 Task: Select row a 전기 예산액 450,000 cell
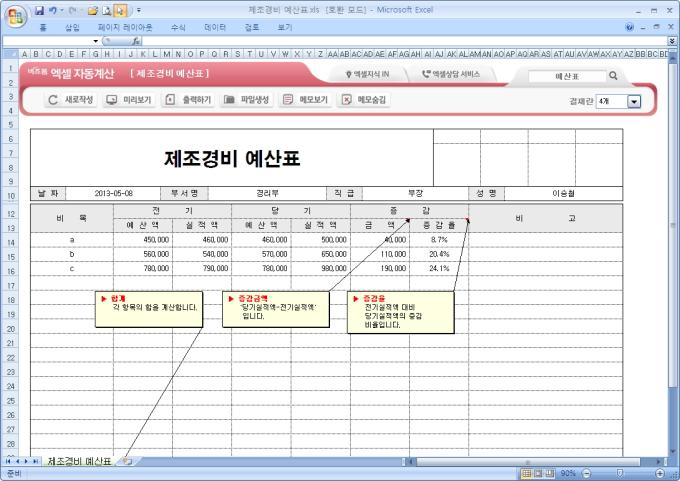point(143,240)
